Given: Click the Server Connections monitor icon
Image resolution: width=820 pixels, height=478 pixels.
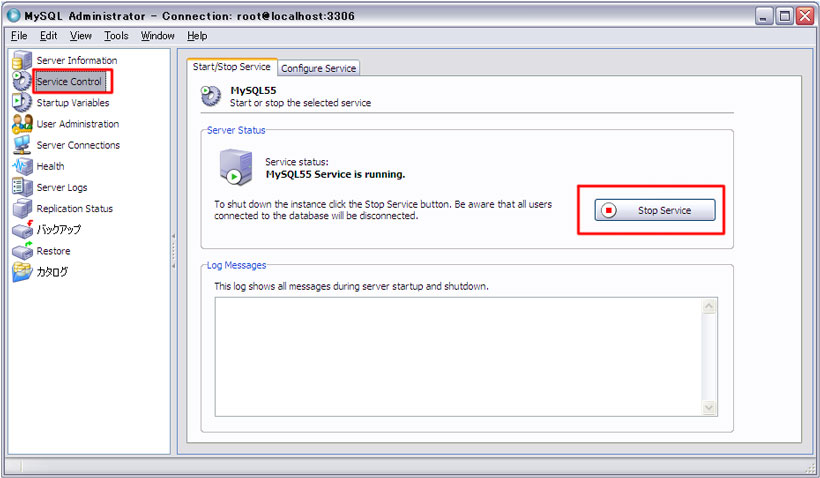Looking at the screenshot, I should click(x=21, y=144).
